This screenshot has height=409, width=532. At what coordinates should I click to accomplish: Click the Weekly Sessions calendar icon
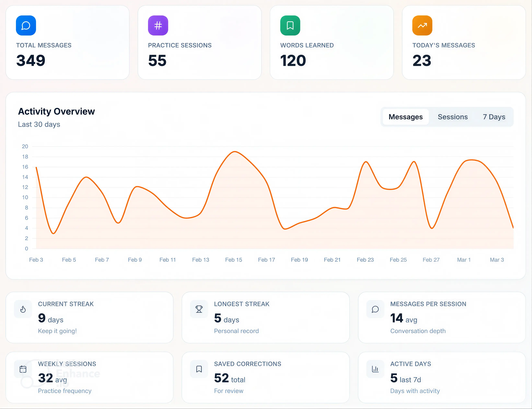pyautogui.click(x=23, y=369)
